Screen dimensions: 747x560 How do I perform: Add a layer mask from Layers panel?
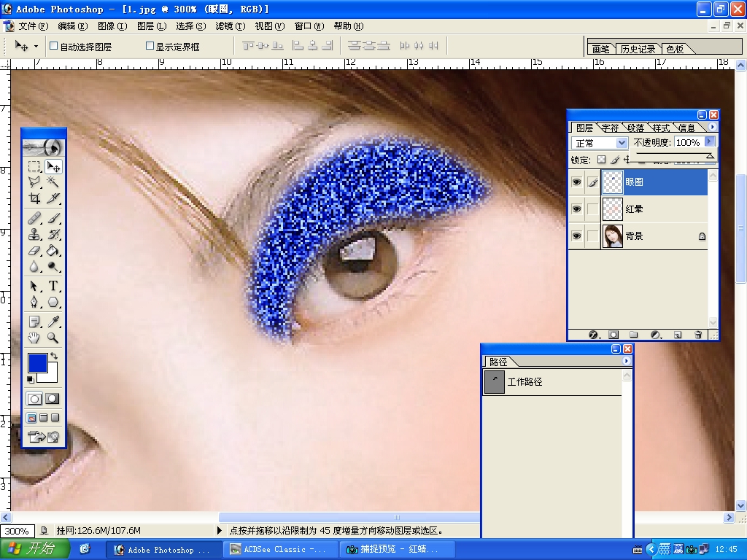point(614,335)
